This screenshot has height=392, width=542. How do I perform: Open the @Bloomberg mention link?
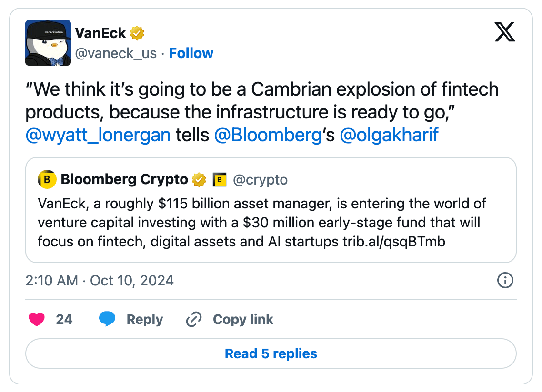tap(268, 135)
